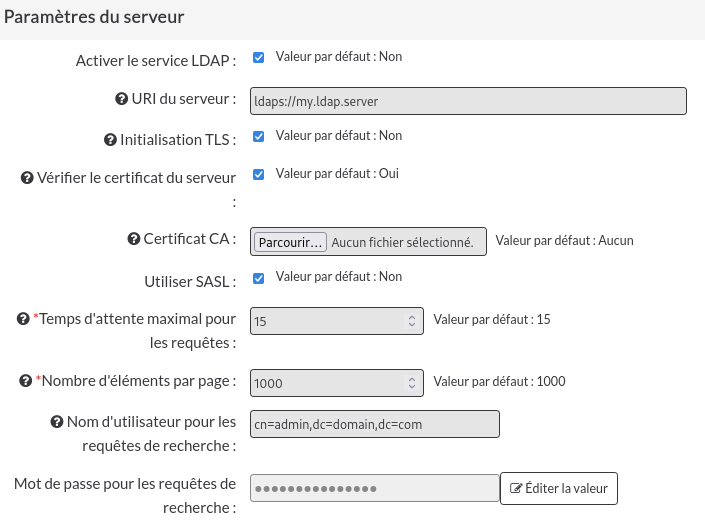Uncheck Activer le service LDAP checkbox
705x524 pixels.
coord(259,58)
